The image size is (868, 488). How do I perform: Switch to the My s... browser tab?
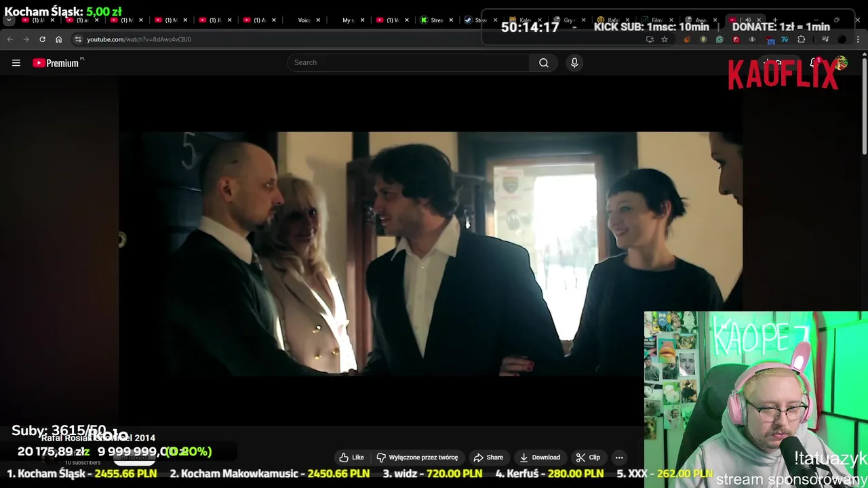[347, 20]
